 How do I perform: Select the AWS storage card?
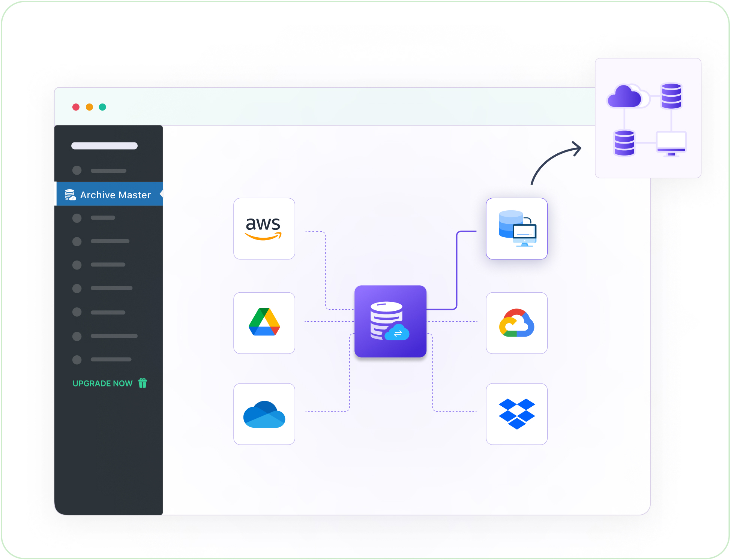coord(264,229)
